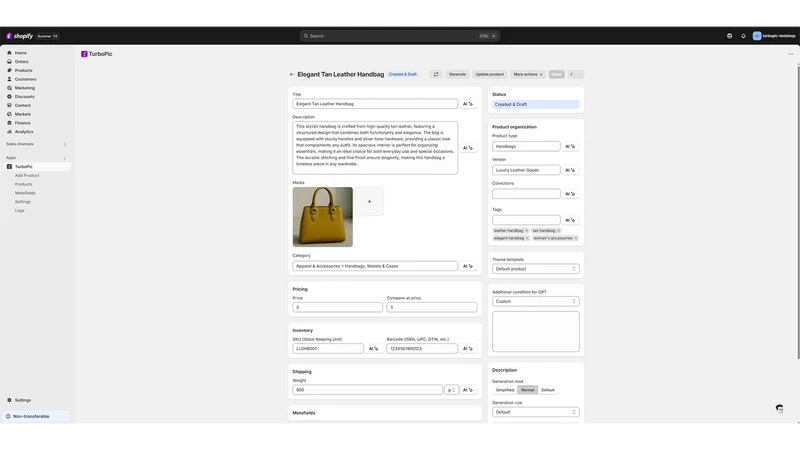
Task: Open the Theme template dropdown
Action: [536, 269]
